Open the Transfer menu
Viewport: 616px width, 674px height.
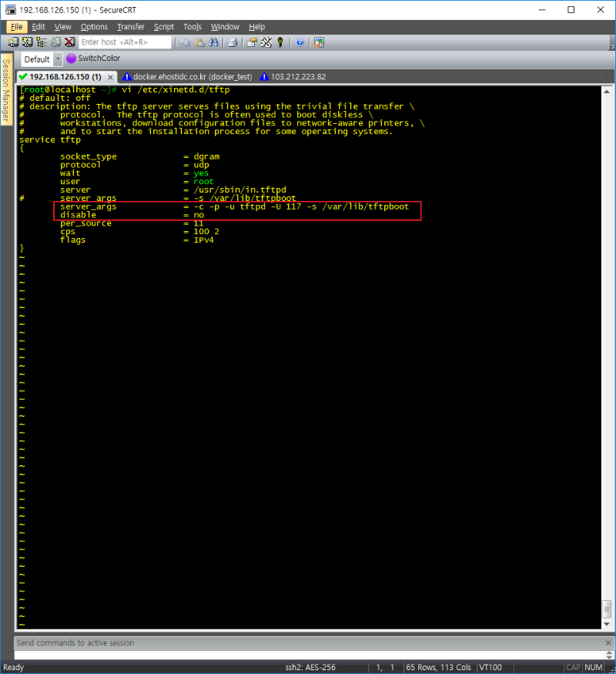point(130,27)
